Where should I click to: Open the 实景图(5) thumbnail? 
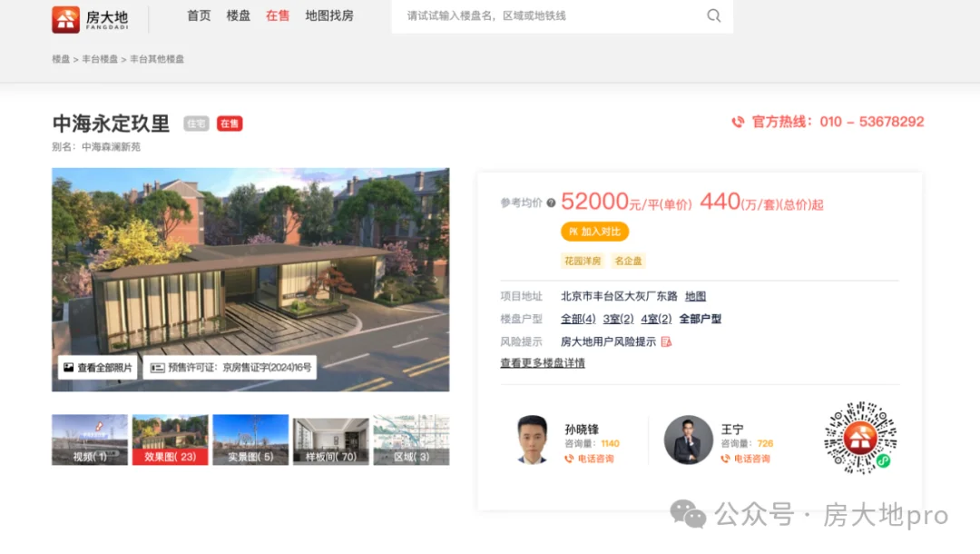[250, 440]
